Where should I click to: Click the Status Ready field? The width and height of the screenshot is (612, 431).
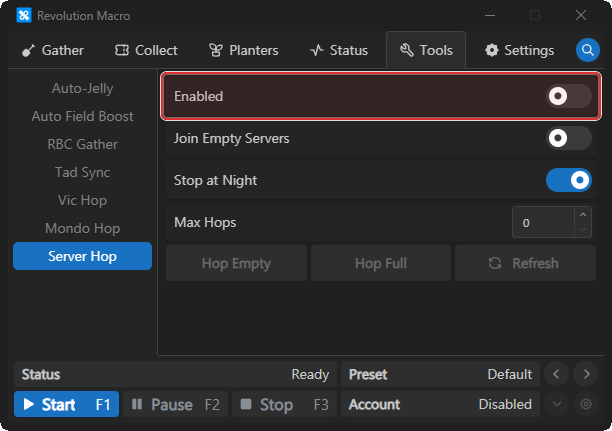click(175, 374)
